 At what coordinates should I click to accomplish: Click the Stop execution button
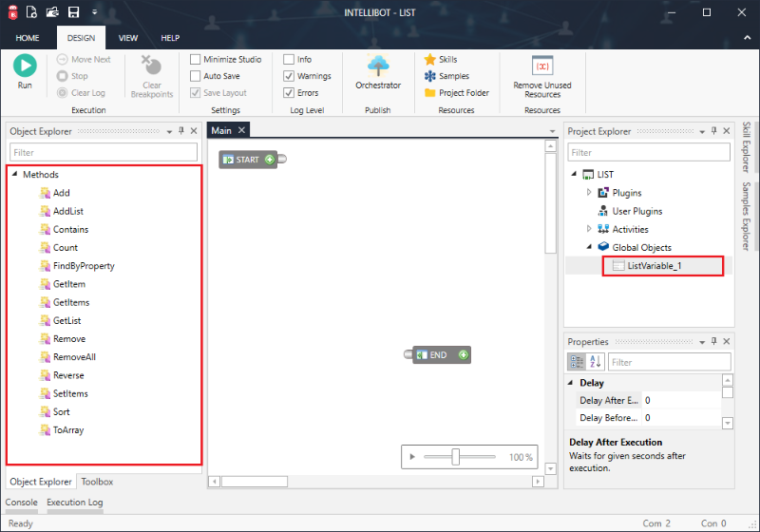click(73, 76)
